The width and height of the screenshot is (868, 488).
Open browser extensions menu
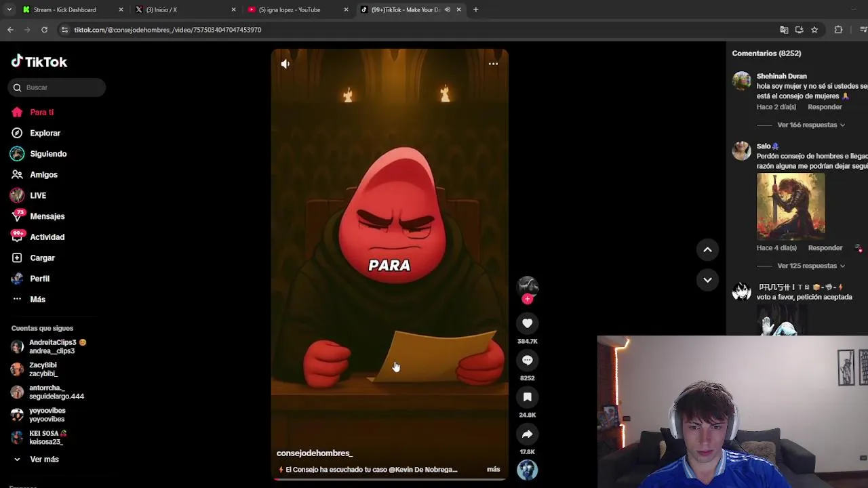pyautogui.click(x=838, y=30)
